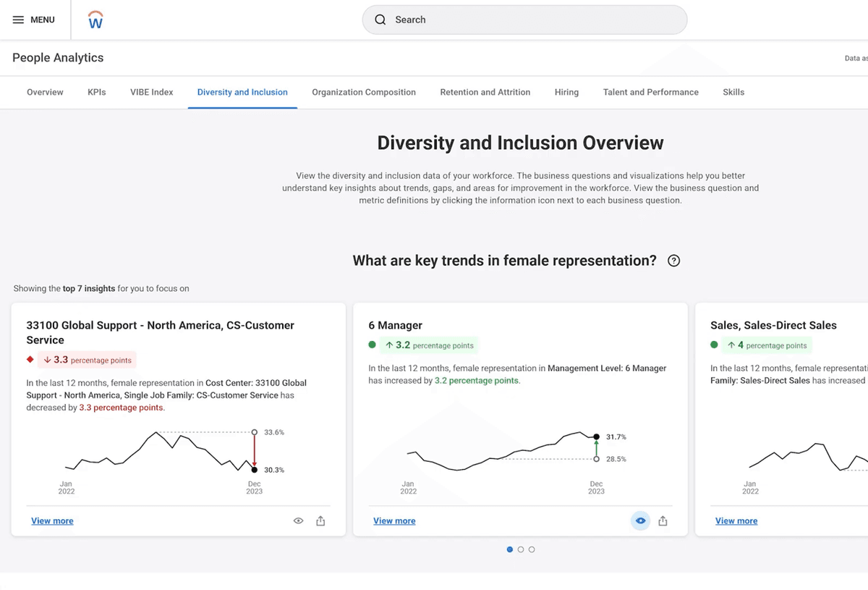The height and width of the screenshot is (590, 868).
Task: Click the 28.5% chart value label
Action: [x=616, y=459]
